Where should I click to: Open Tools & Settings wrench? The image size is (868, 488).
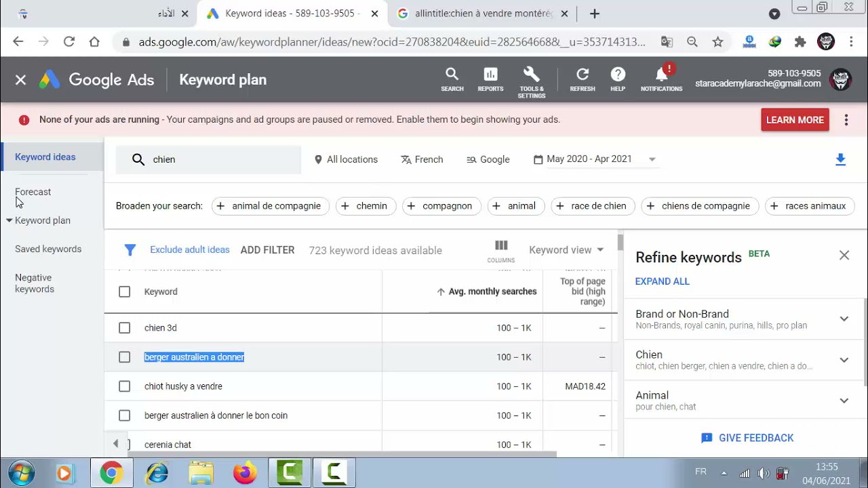[x=532, y=83]
